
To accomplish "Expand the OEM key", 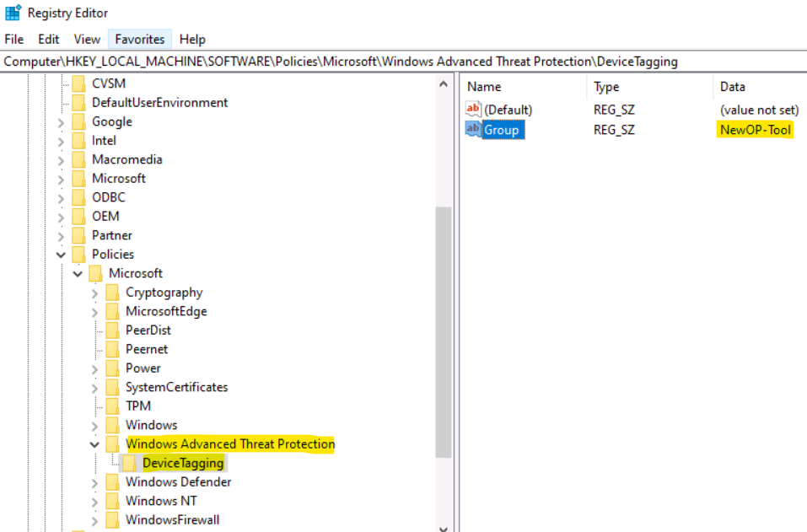I will pos(61,218).
